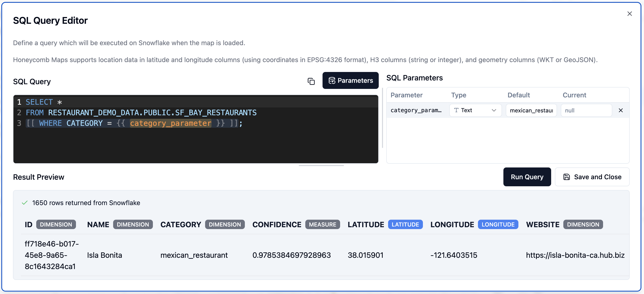Click the SQL Parameters heading
This screenshot has height=294, width=644.
point(414,78)
